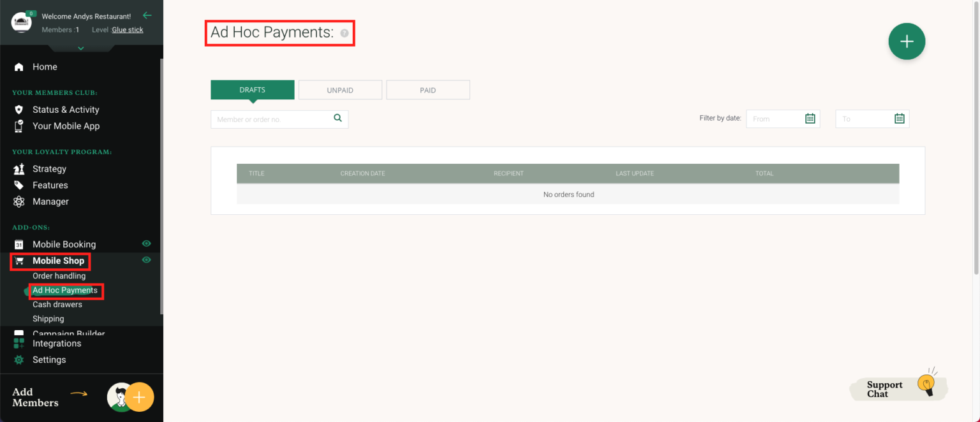Create a new payment with the plus button
Viewport: 980px width, 422px height.
[x=907, y=41]
